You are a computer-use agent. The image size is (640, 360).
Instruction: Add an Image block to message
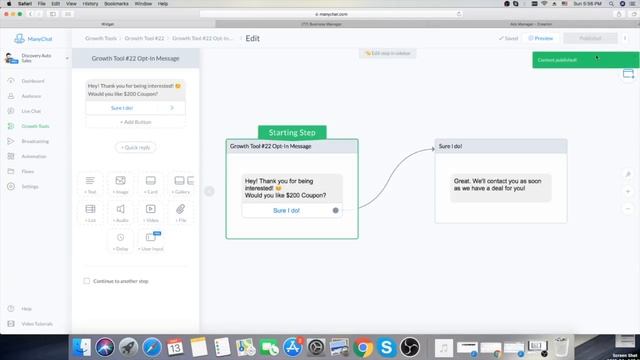point(120,184)
